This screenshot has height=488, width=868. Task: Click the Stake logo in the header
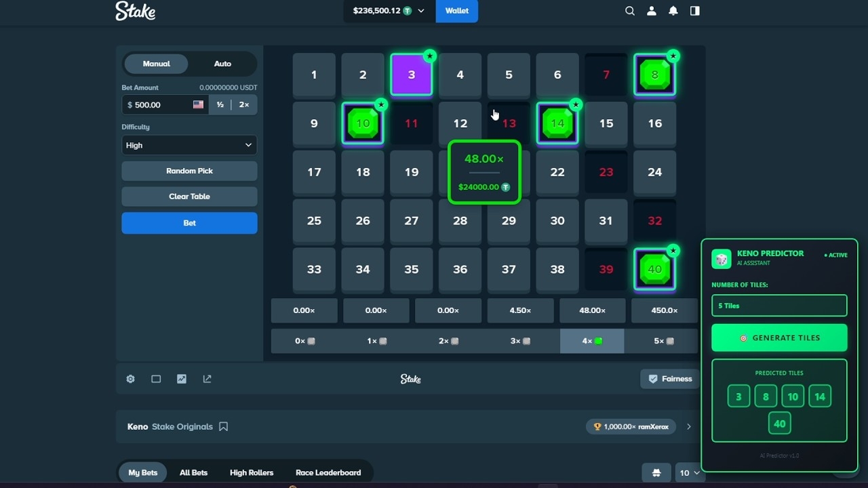click(135, 11)
